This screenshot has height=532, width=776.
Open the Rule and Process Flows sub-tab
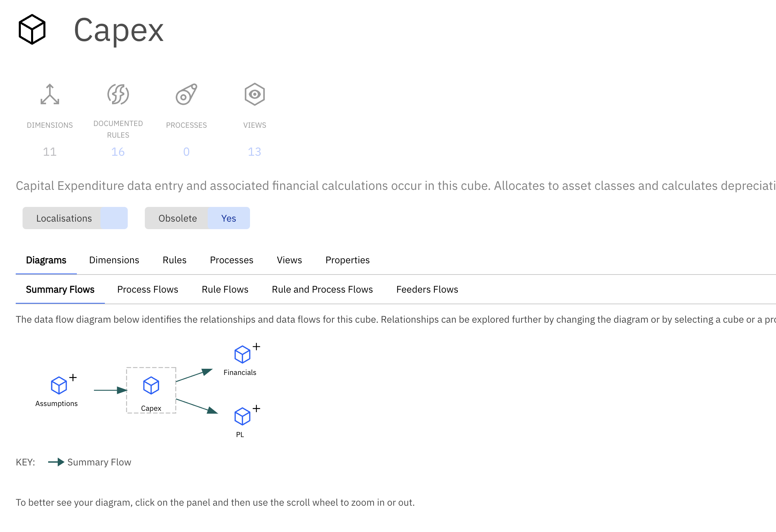click(x=322, y=290)
